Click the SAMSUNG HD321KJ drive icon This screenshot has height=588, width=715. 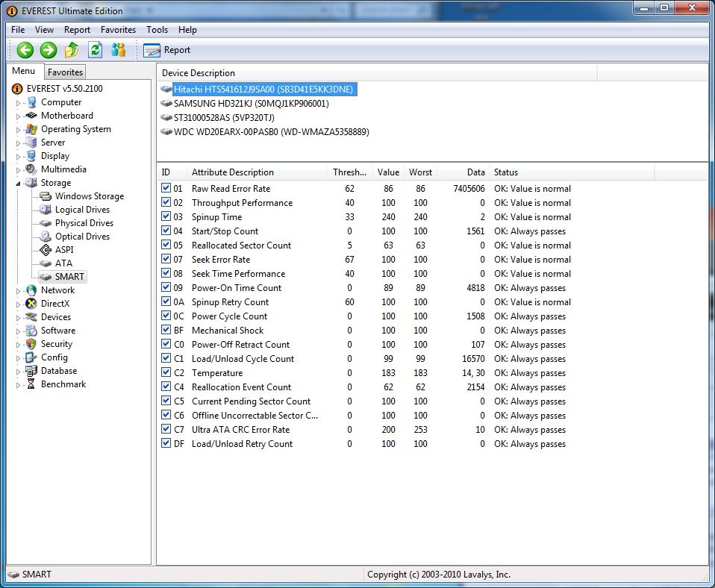(166, 104)
